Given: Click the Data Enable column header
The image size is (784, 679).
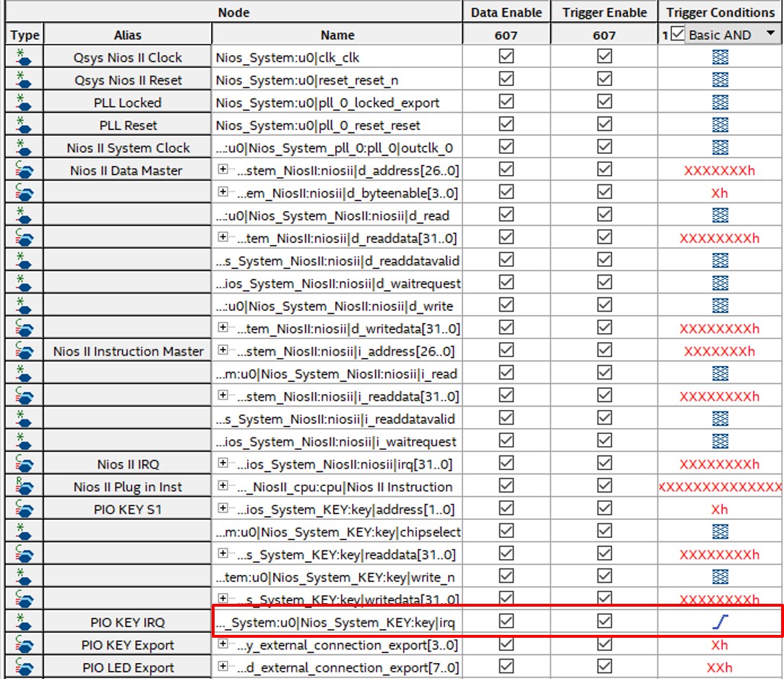Looking at the screenshot, I should 506,12.
